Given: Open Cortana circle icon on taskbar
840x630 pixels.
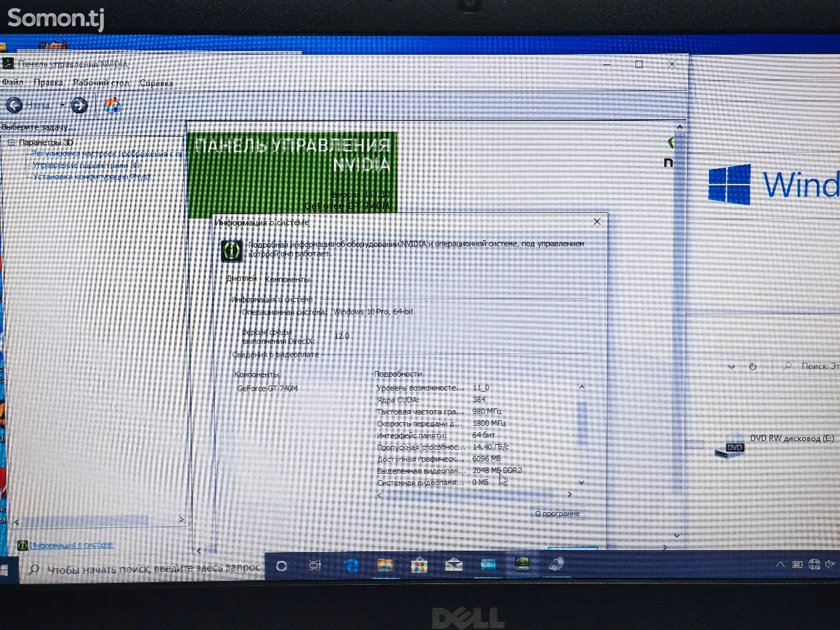Looking at the screenshot, I should click(281, 566).
